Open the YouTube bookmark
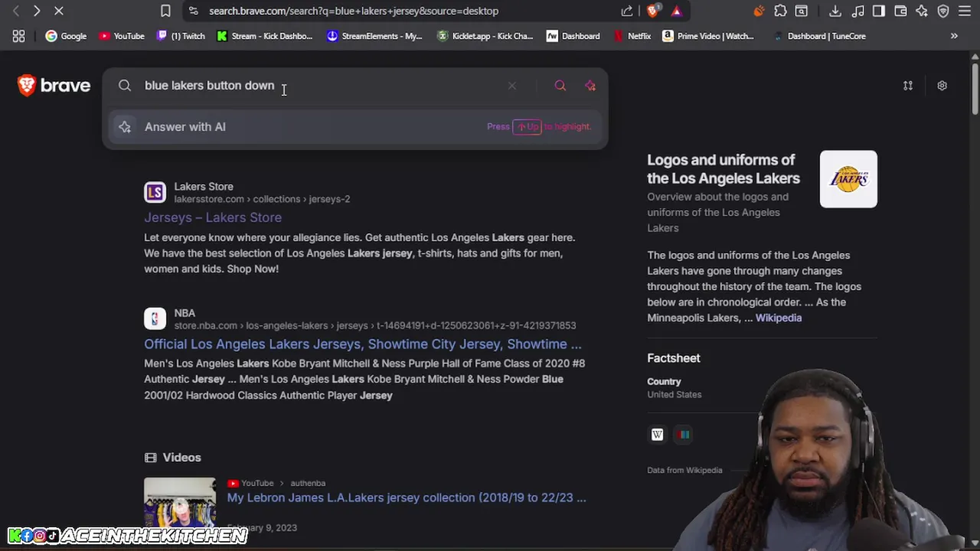The height and width of the screenshot is (551, 980). (x=122, y=36)
